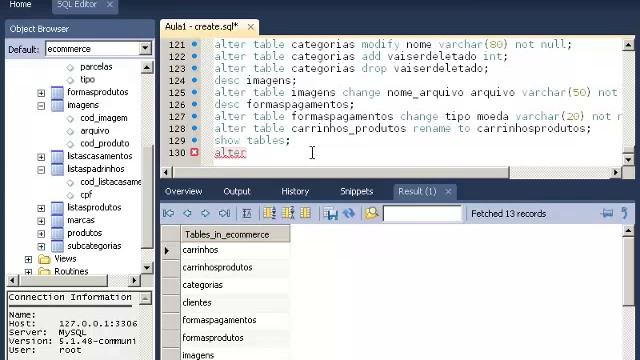Viewport: 640px width, 360px height.
Task: Select the formaspagamentos result row
Action: tap(236, 320)
